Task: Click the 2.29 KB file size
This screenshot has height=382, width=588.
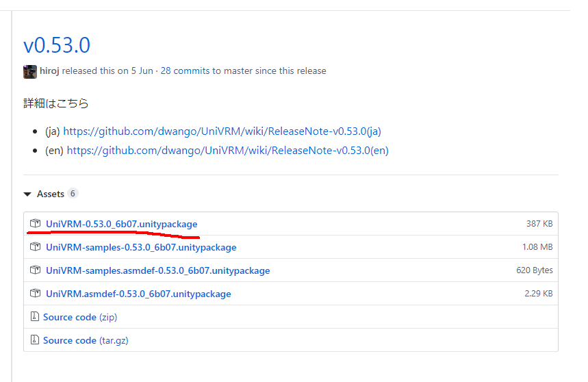Action: (539, 294)
